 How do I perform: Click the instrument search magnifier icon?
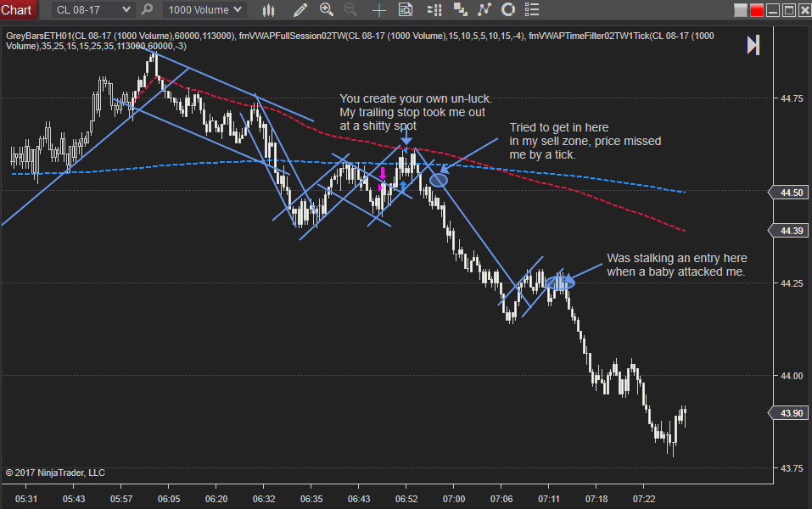(147, 9)
